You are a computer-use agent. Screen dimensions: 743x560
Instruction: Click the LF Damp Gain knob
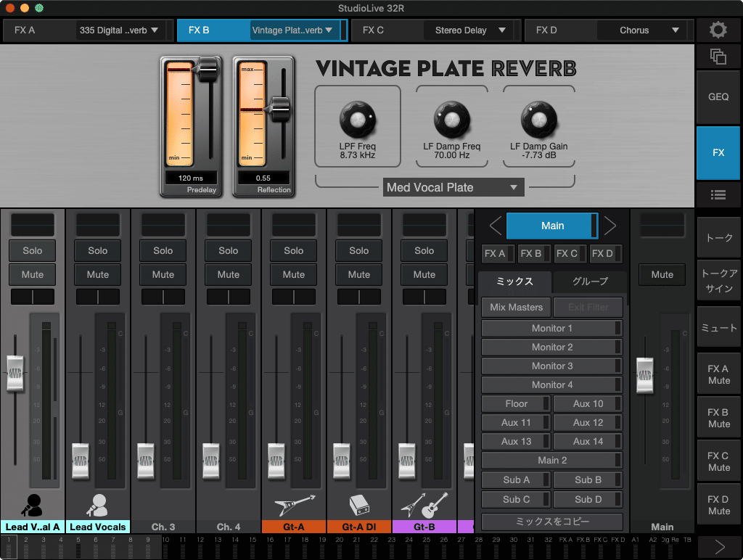tap(539, 120)
